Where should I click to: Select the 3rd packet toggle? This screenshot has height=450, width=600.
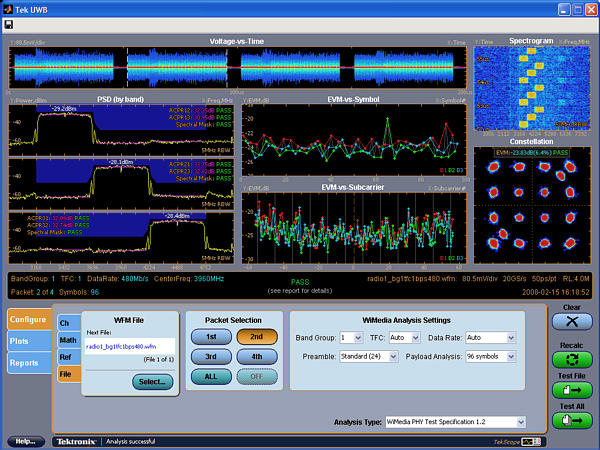[x=211, y=355]
